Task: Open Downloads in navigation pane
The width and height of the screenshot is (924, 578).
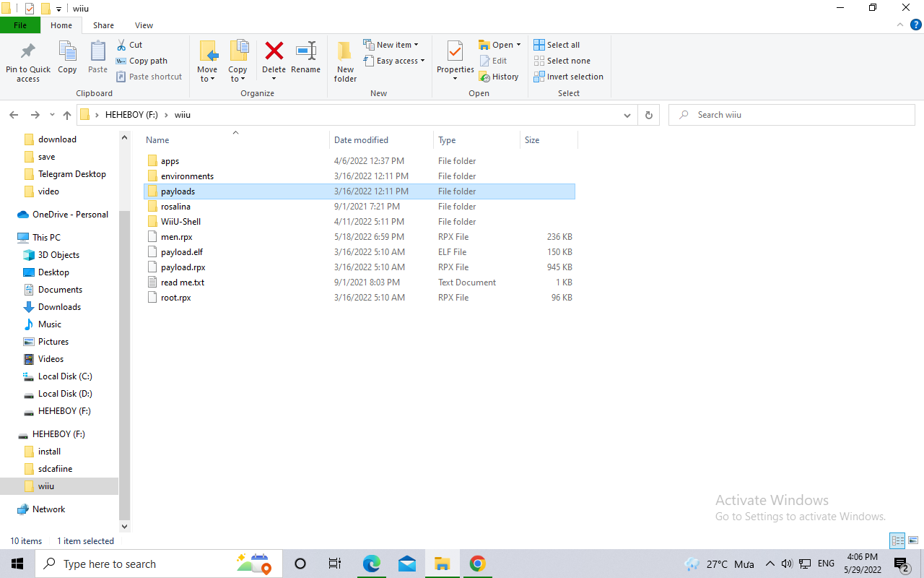Action: point(59,307)
